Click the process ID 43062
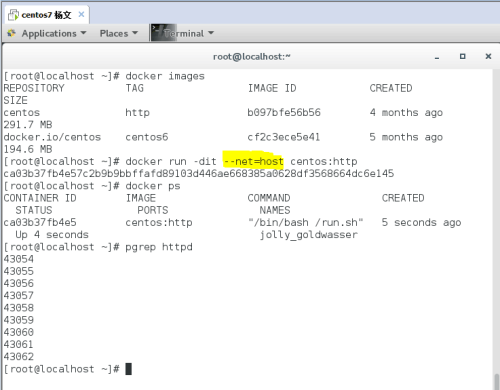500x390 pixels. click(x=19, y=357)
